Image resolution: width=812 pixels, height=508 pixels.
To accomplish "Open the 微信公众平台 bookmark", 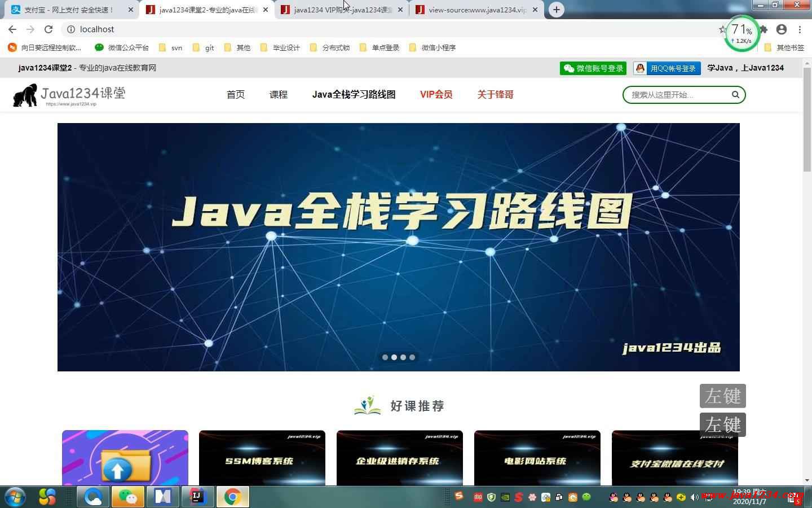I will (122, 47).
